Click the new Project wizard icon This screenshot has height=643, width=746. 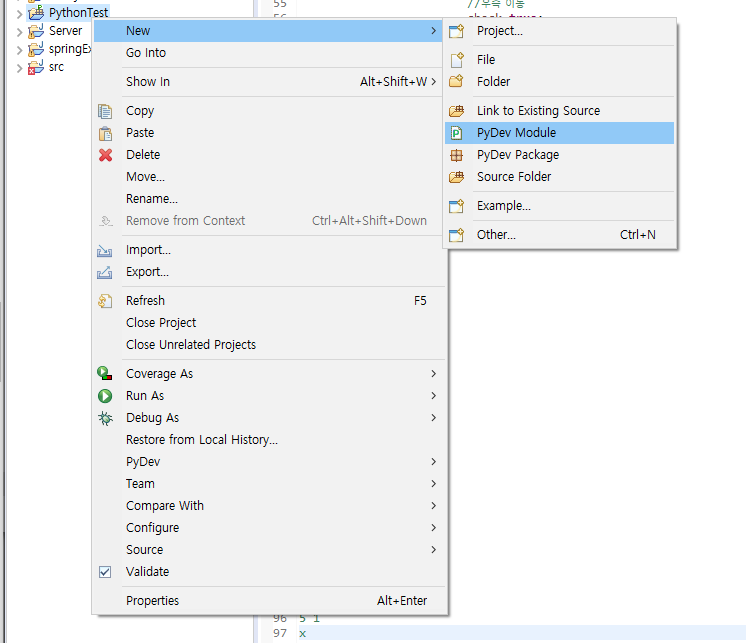coord(456,31)
